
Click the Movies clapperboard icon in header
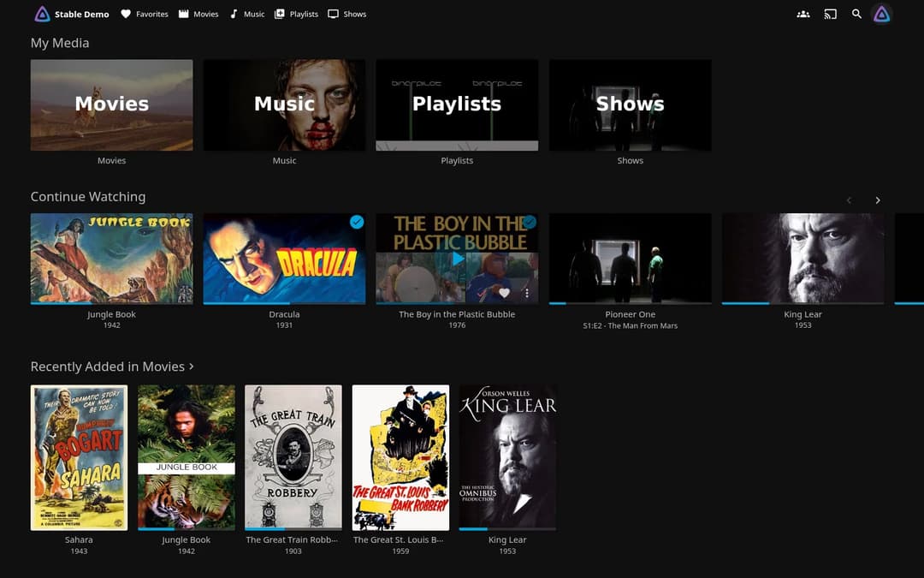184,14
